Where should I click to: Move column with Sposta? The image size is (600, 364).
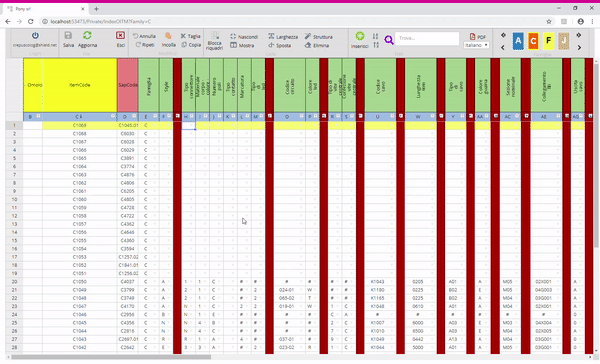[x=279, y=45]
